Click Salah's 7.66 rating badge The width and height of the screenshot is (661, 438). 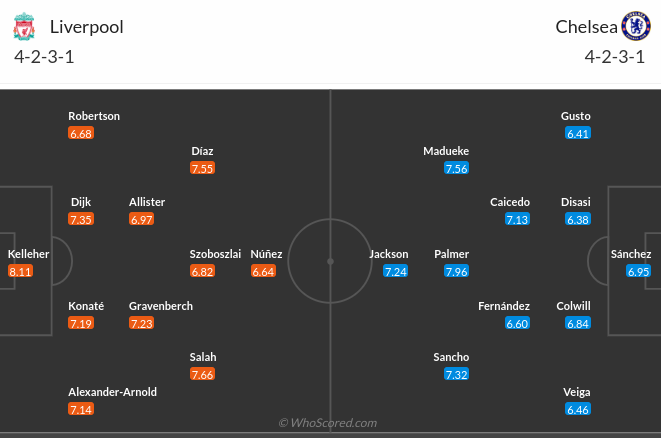[203, 374]
